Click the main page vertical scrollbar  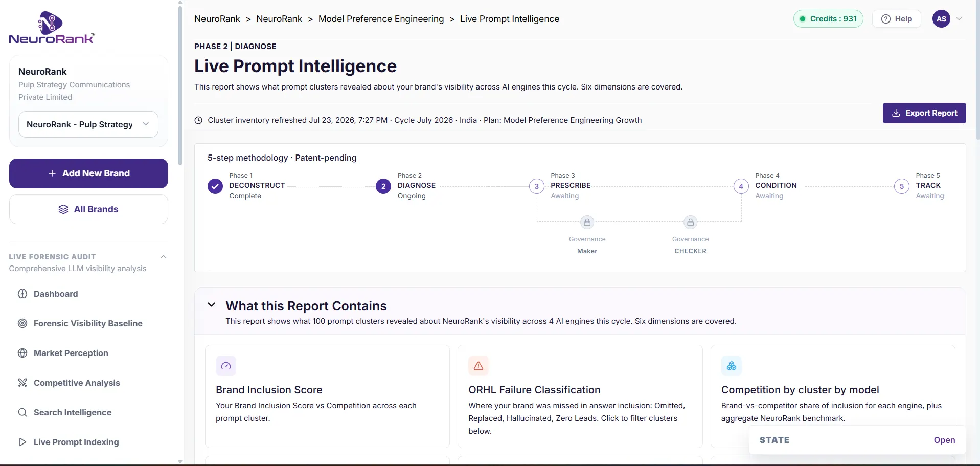point(977,71)
